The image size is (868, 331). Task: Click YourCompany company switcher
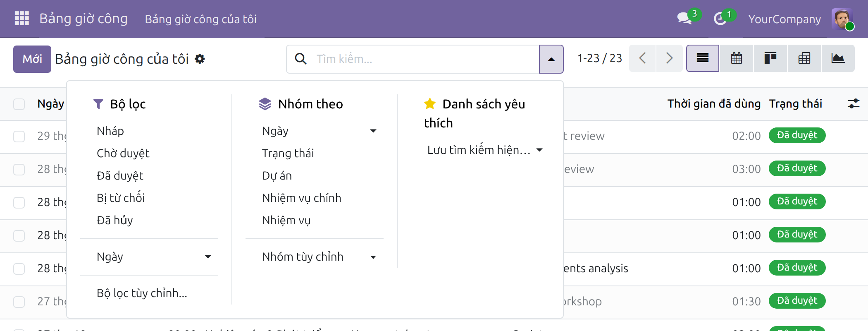click(x=785, y=19)
